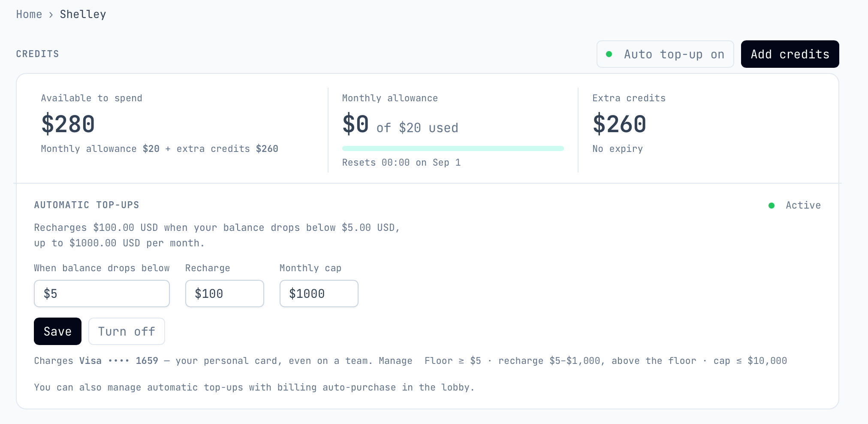Click the monthly allowance progress bar

pyautogui.click(x=453, y=148)
